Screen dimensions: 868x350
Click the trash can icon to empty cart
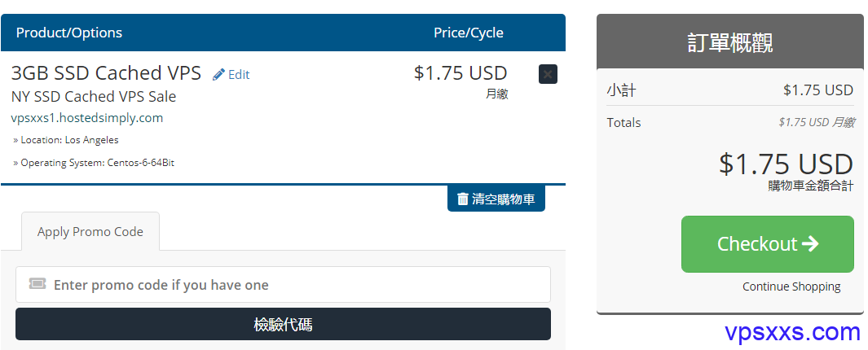tap(463, 199)
